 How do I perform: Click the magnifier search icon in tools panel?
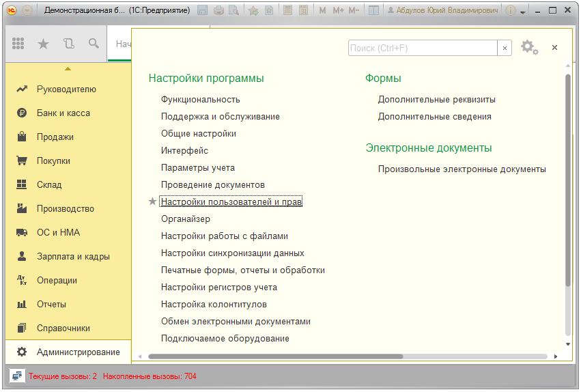pyautogui.click(x=94, y=44)
